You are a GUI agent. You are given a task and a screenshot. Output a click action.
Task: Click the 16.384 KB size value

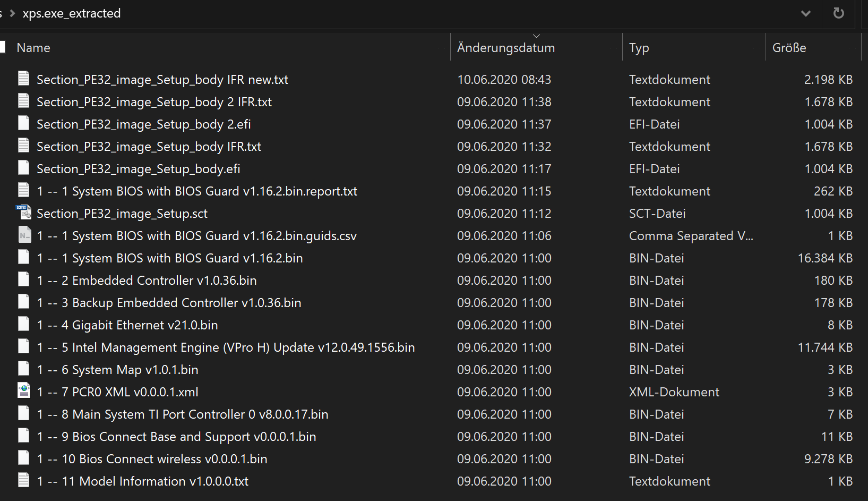click(x=825, y=258)
